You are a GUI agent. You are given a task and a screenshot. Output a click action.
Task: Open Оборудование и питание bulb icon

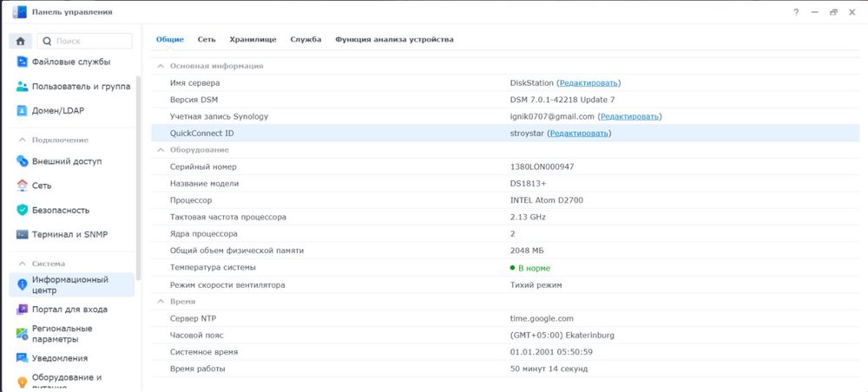click(23, 382)
